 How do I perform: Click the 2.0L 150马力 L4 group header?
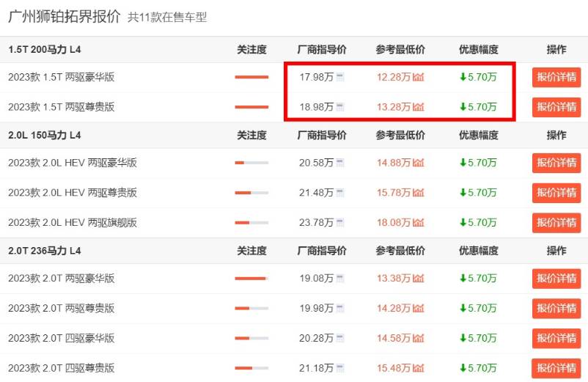45,136
